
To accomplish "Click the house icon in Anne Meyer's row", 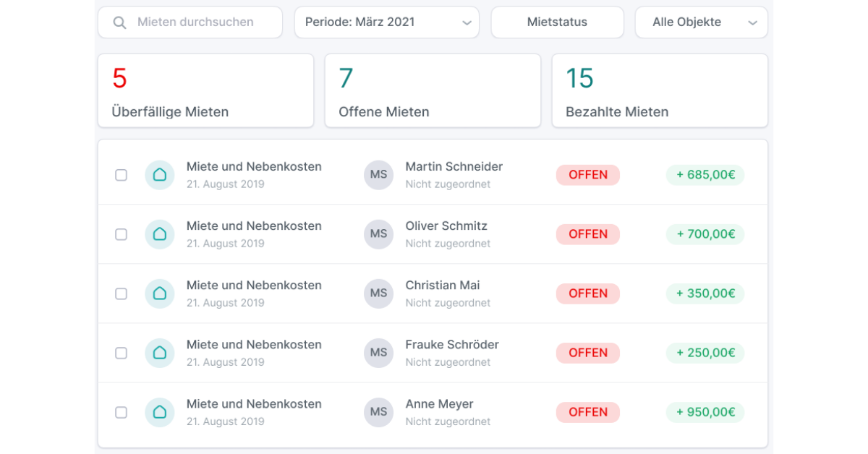I will coord(160,412).
